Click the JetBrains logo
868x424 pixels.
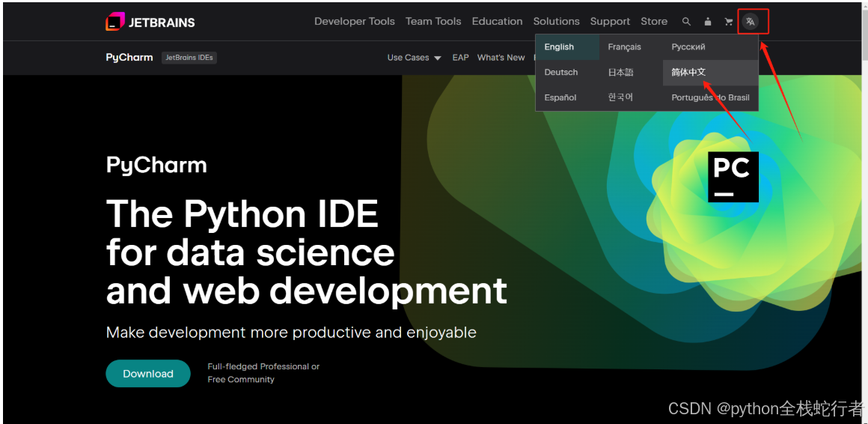(x=150, y=22)
